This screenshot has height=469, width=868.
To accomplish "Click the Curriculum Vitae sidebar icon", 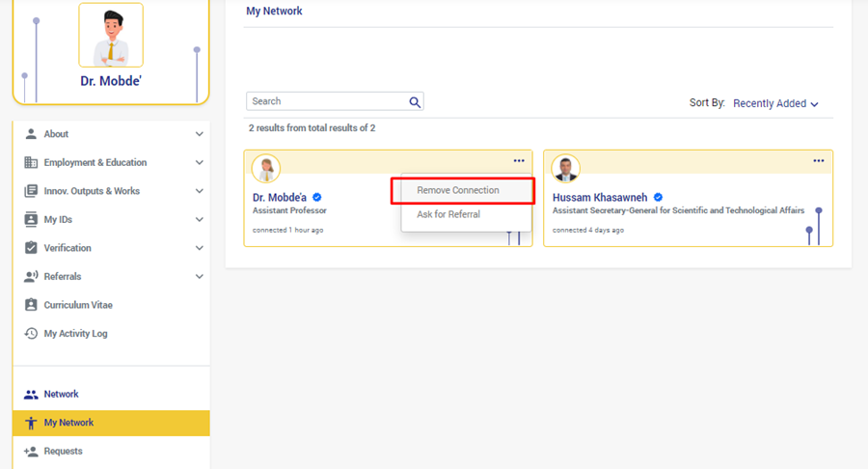I will coord(31,305).
